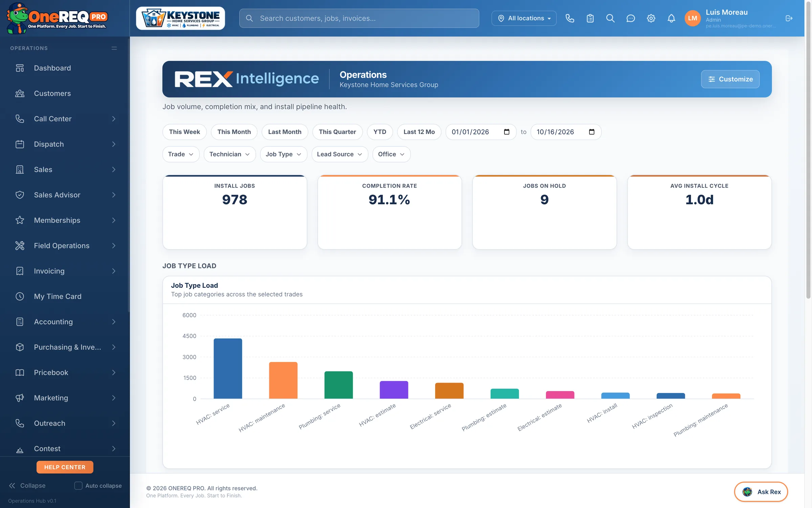812x508 pixels.
Task: Open calendar picker on end date 10/16/2026
Action: 591,132
